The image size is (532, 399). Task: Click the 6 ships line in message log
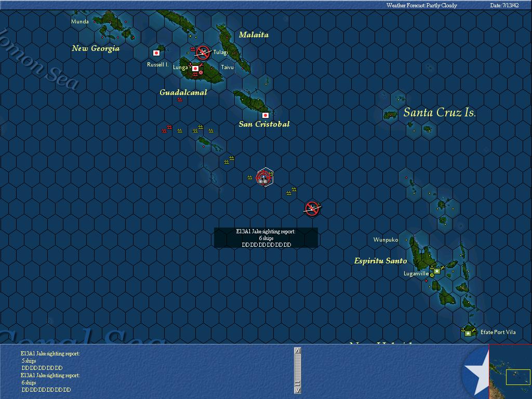(29, 382)
